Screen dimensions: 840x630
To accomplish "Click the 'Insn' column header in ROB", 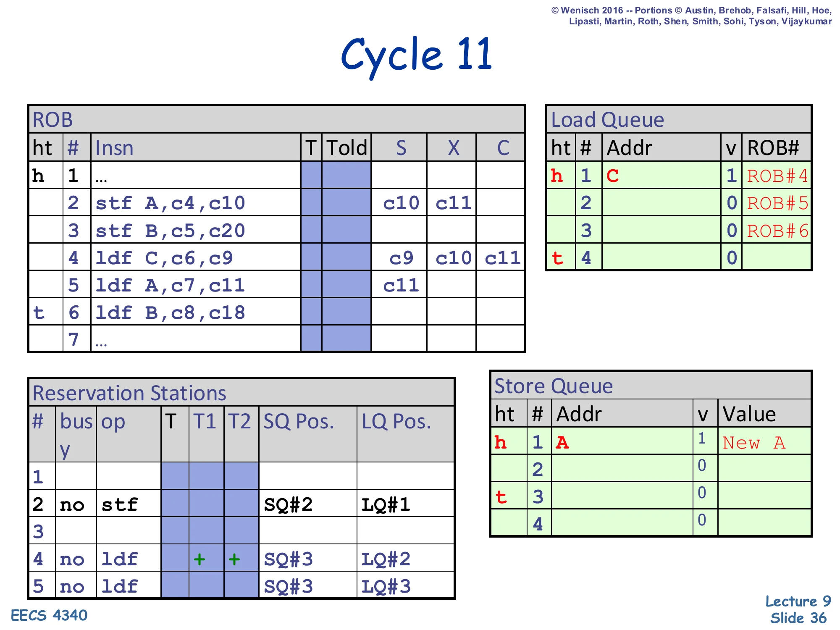I will click(114, 148).
